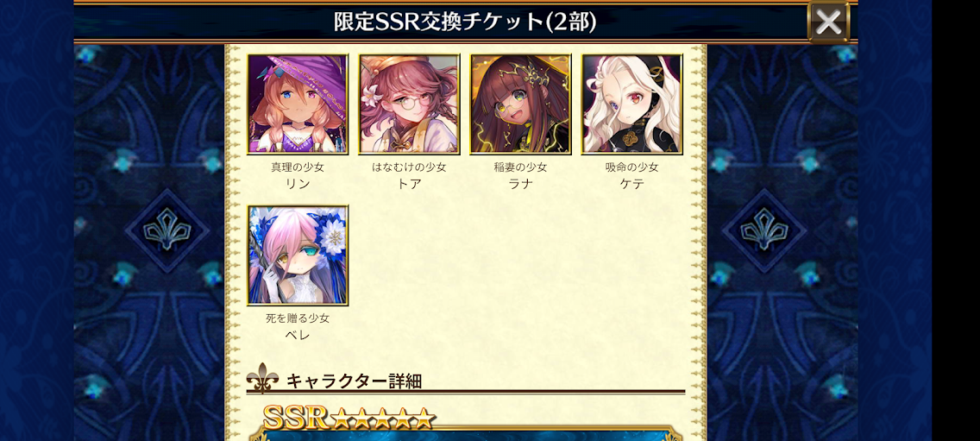Pick the ベレ portrait with blue flowers

(298, 255)
